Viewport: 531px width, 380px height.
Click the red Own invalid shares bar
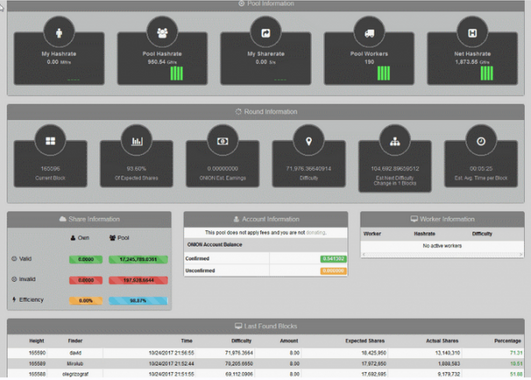[x=86, y=280]
